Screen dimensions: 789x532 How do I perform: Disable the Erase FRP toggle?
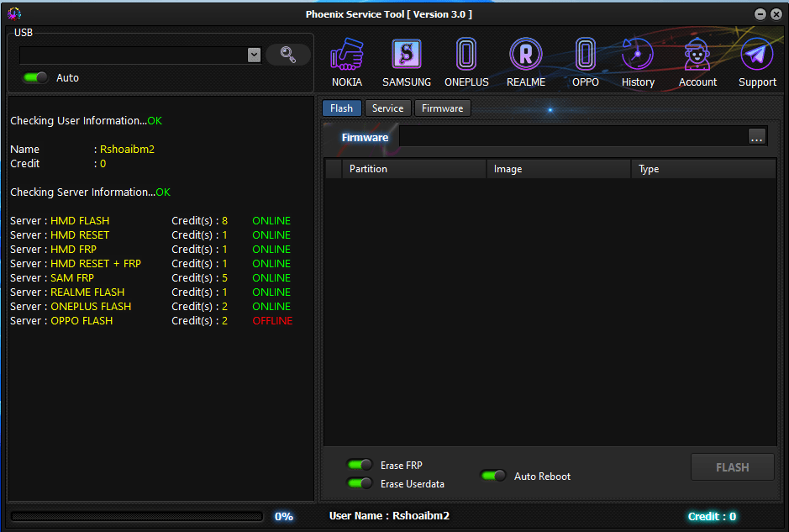360,465
